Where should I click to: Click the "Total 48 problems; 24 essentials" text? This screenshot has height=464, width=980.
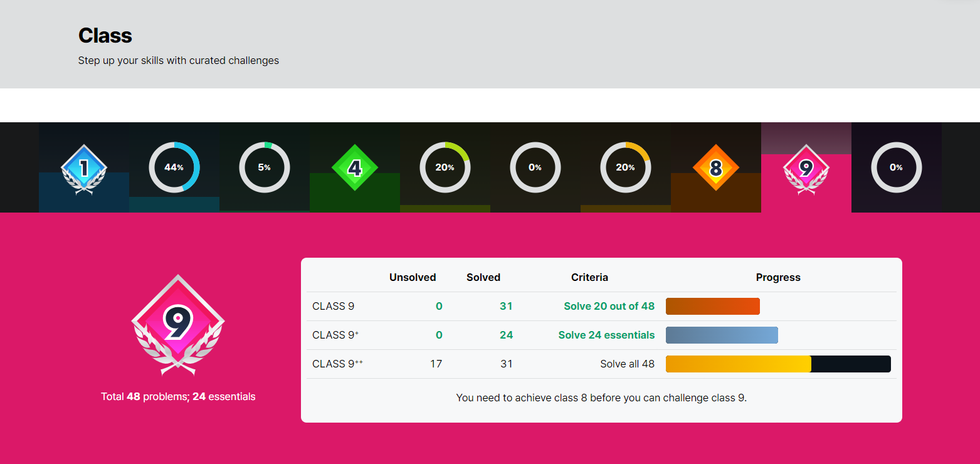178,396
